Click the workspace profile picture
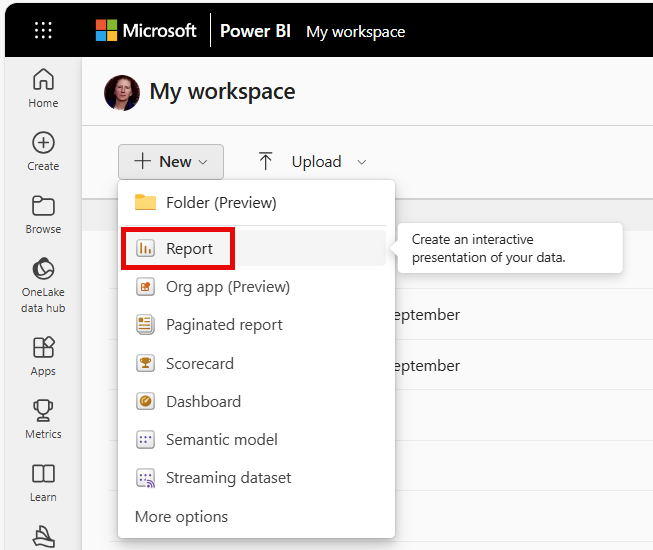The width and height of the screenshot is (653, 550). [122, 92]
